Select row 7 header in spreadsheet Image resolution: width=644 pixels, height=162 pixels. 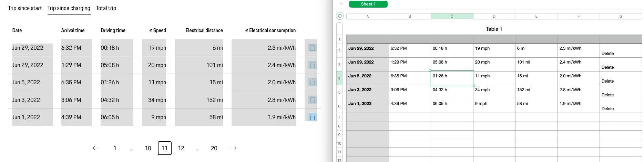339,117
